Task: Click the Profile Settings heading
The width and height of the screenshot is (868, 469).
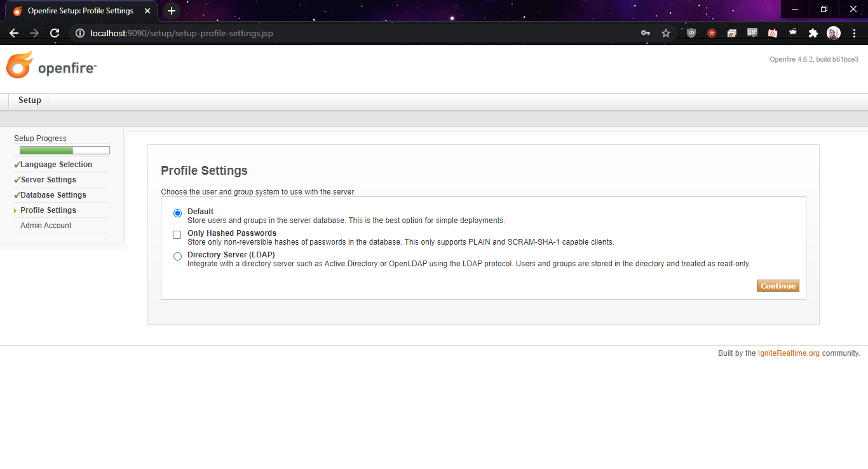Action: 204,170
